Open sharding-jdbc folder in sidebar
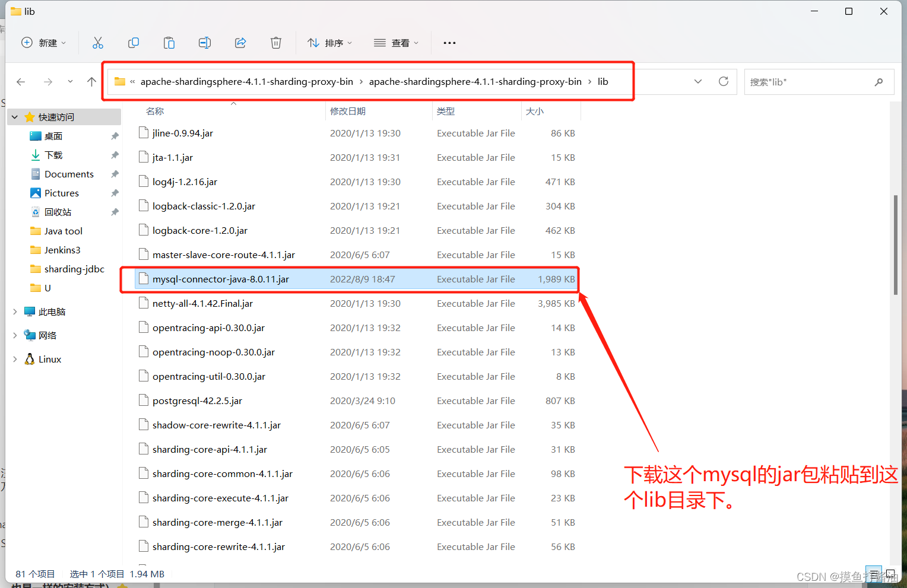Image resolution: width=907 pixels, height=588 pixels. (x=74, y=269)
